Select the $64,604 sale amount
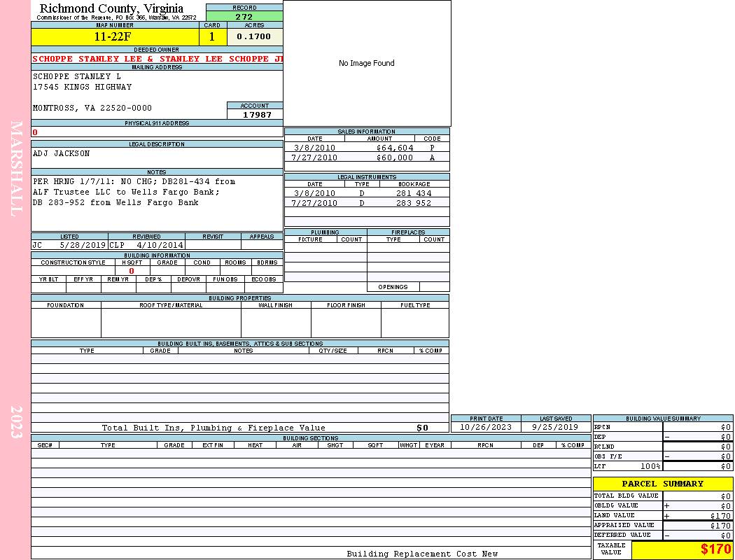The width and height of the screenshot is (735, 560). [394, 148]
